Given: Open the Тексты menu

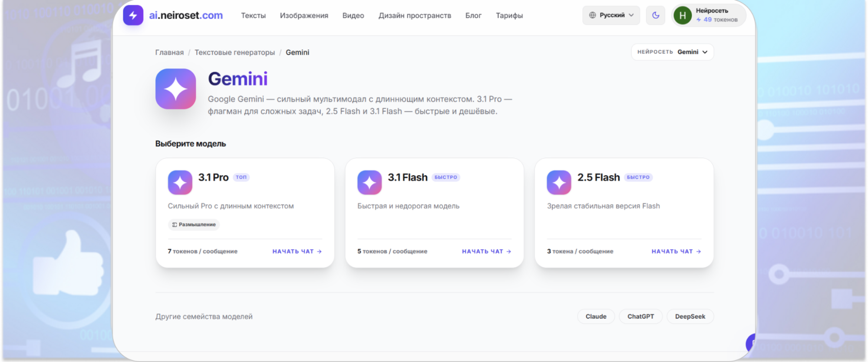Looking at the screenshot, I should [x=254, y=16].
